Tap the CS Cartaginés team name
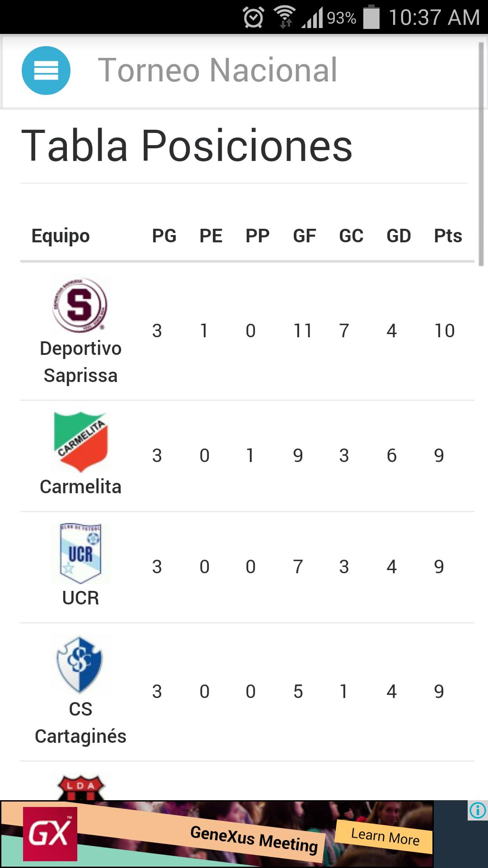The width and height of the screenshot is (488, 868). coord(80,723)
